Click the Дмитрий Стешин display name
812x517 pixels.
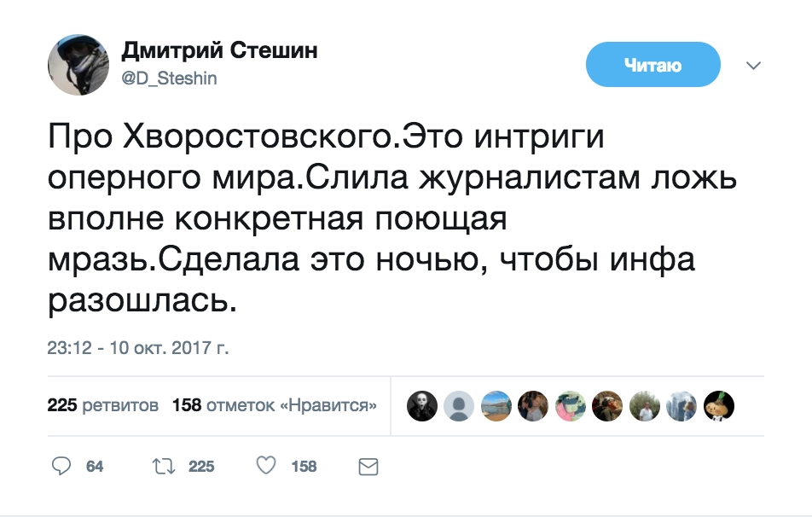(x=219, y=51)
